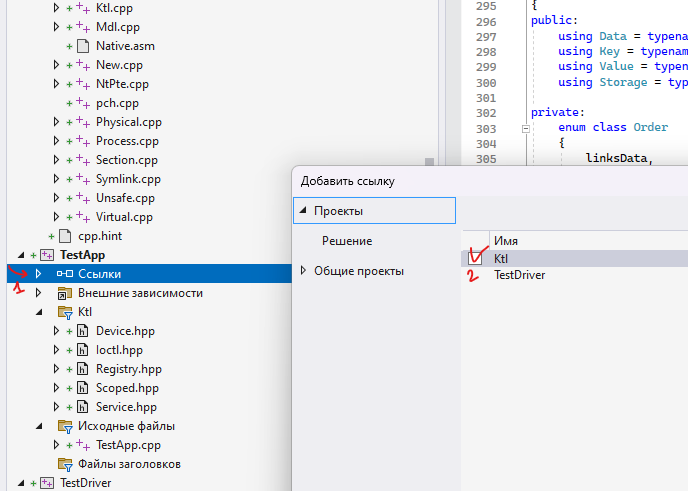Click the Имя column header
Viewport: 688px width, 491px height.
point(506,241)
